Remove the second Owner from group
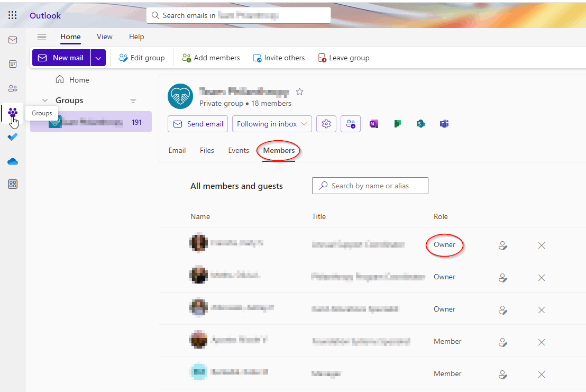The width and height of the screenshot is (586, 392). [x=542, y=278]
